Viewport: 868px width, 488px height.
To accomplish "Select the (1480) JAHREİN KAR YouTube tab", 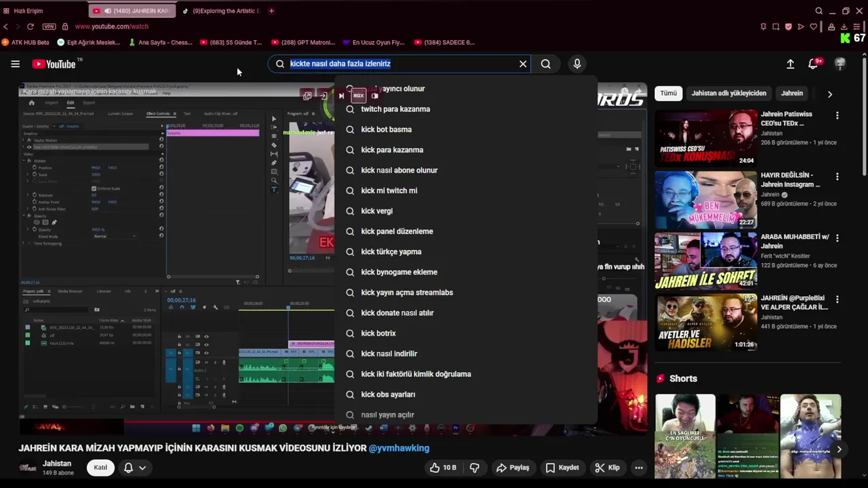I will tap(132, 11).
